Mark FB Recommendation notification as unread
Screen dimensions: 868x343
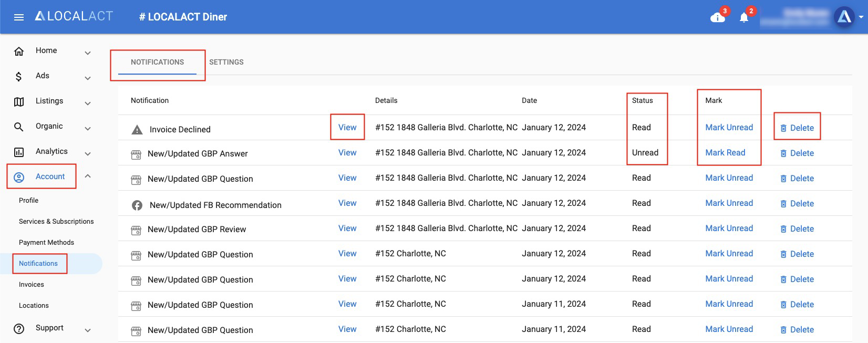coord(729,203)
